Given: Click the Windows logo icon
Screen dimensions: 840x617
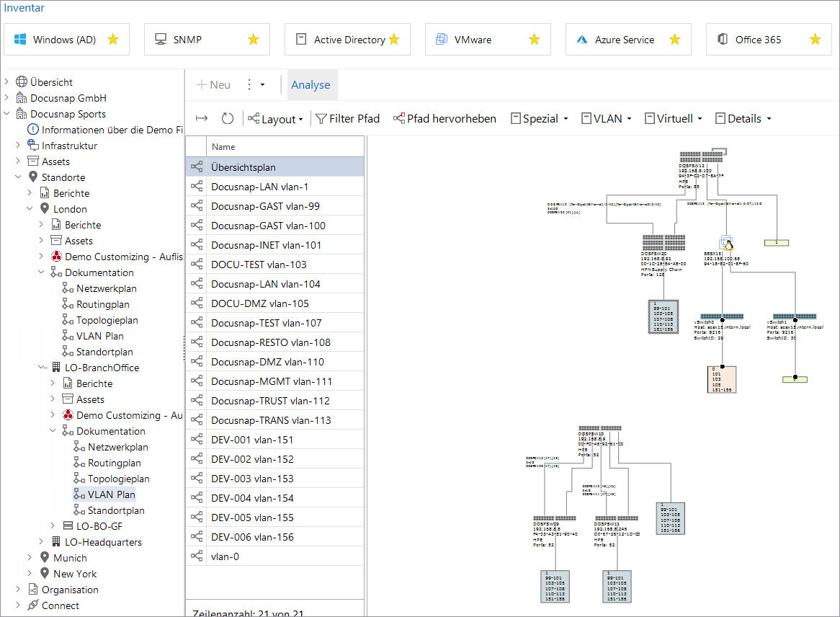Looking at the screenshot, I should pyautogui.click(x=20, y=39).
